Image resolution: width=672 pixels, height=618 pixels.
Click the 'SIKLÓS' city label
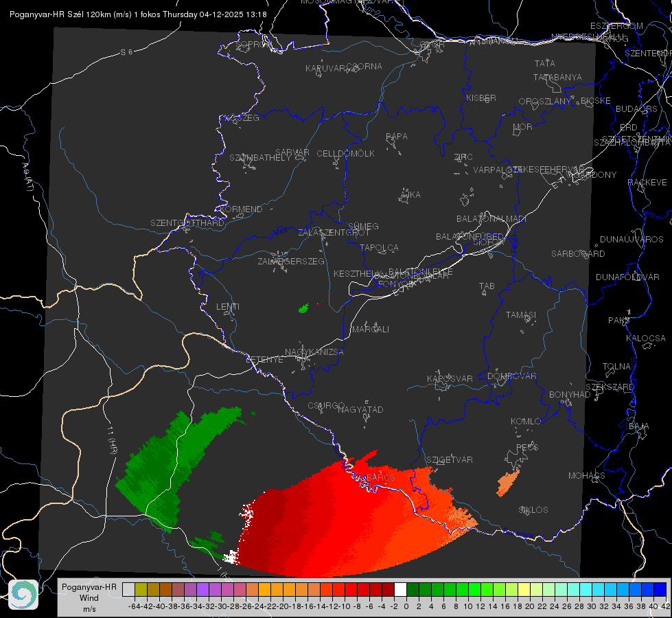click(x=533, y=510)
